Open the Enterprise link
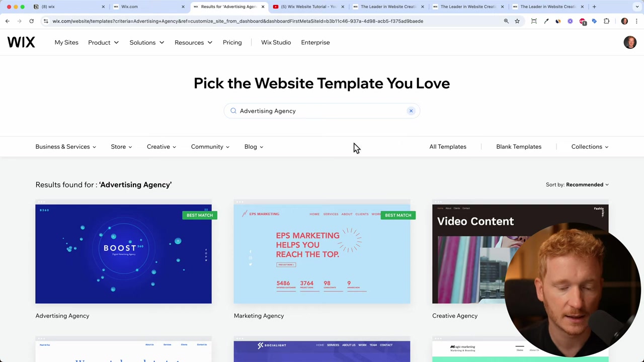This screenshot has width=644, height=362. tap(315, 42)
